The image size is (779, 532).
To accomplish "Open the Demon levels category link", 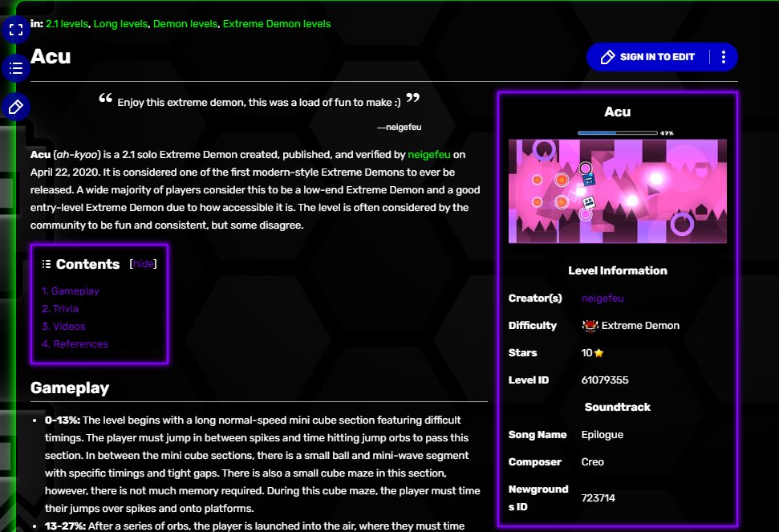I will click(185, 24).
